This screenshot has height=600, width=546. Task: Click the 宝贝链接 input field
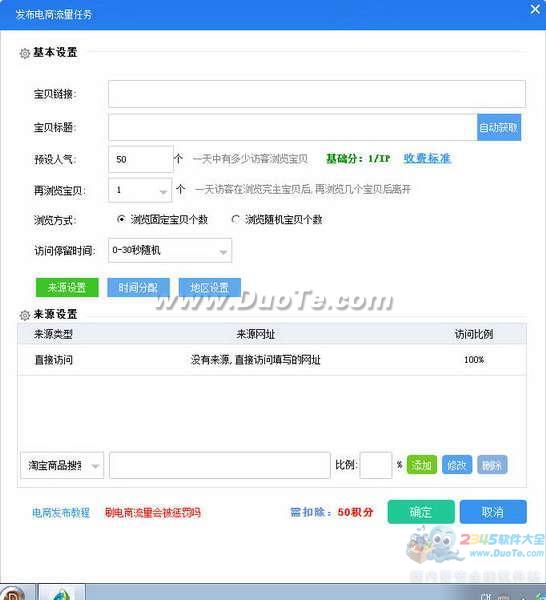[317, 94]
